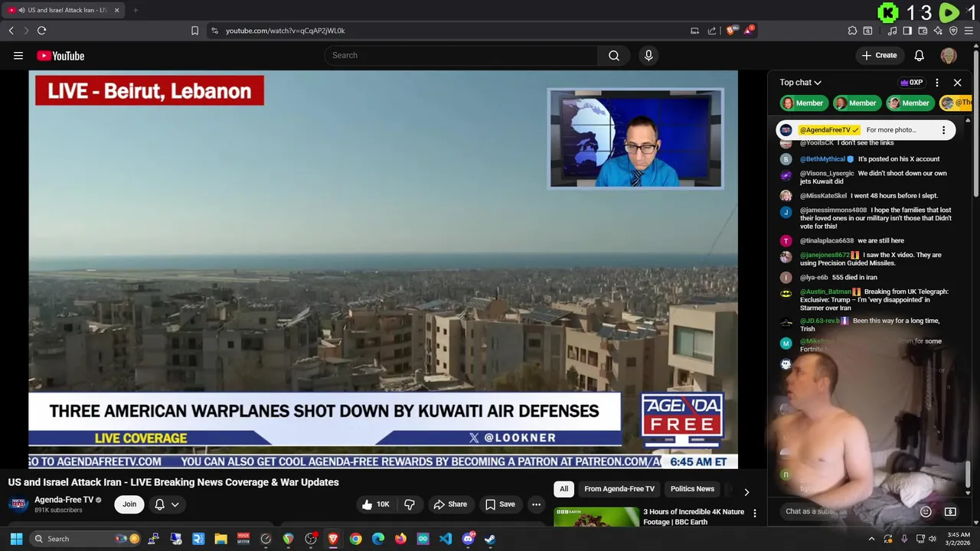Open the 0XP crown badge
Viewport: 980px width, 551px height.
pos(911,82)
